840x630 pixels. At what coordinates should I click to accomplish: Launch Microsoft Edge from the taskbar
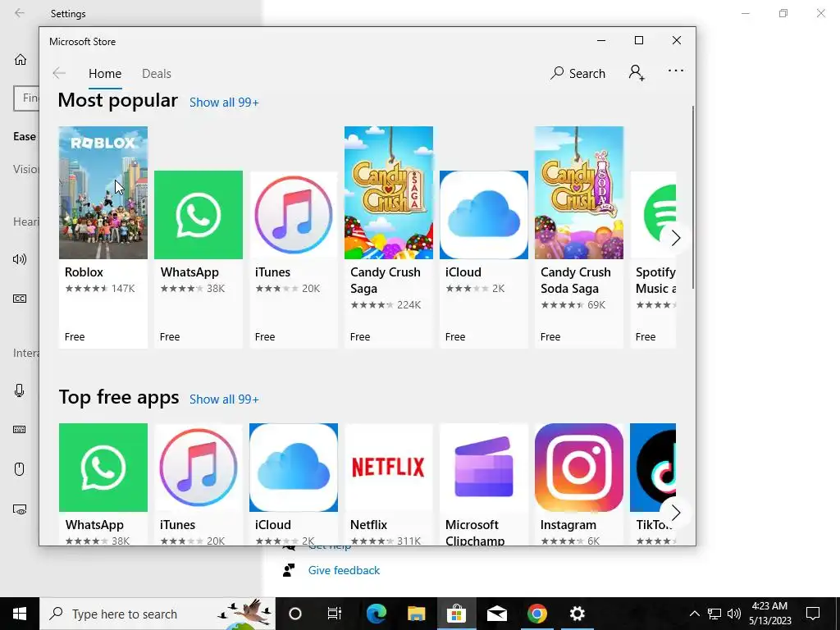click(376, 614)
